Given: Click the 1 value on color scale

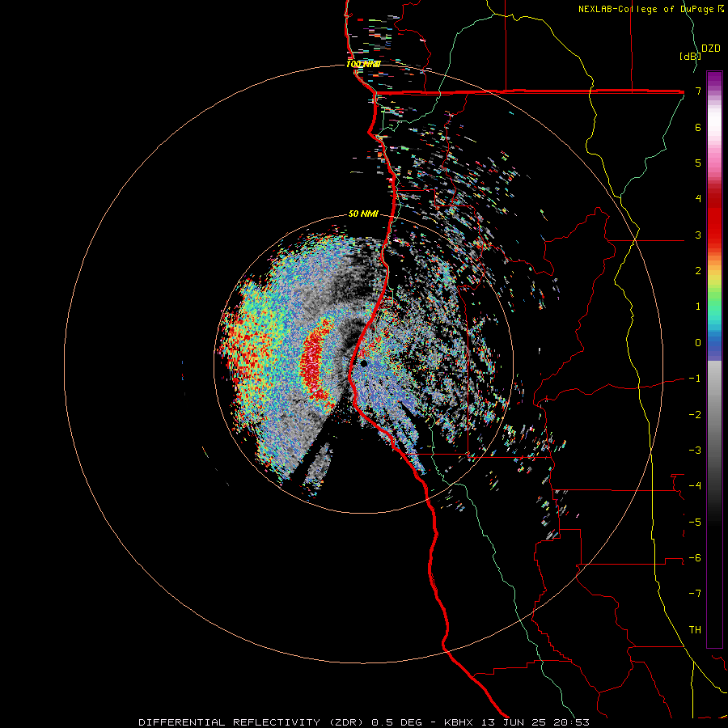Looking at the screenshot, I should 698,307.
